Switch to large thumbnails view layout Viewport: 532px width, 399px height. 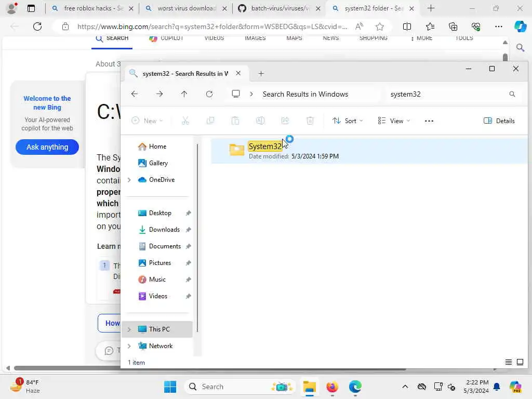(520, 362)
